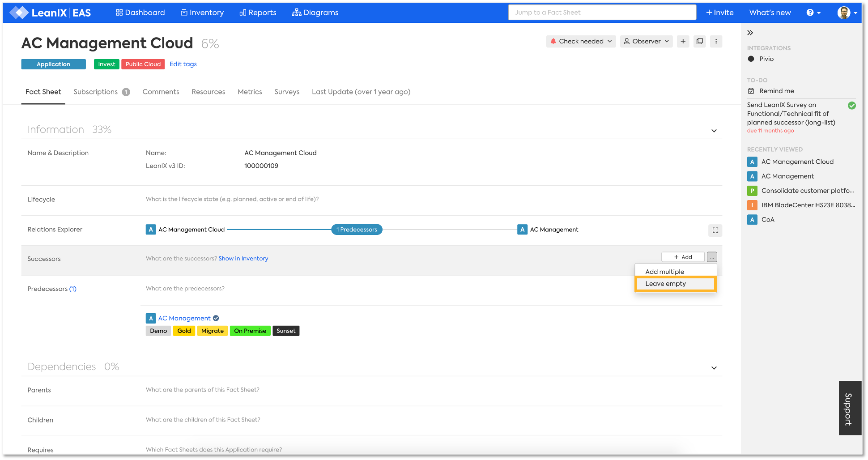Click AC Management node in Relations Explorer
868x460 pixels.
(x=548, y=230)
